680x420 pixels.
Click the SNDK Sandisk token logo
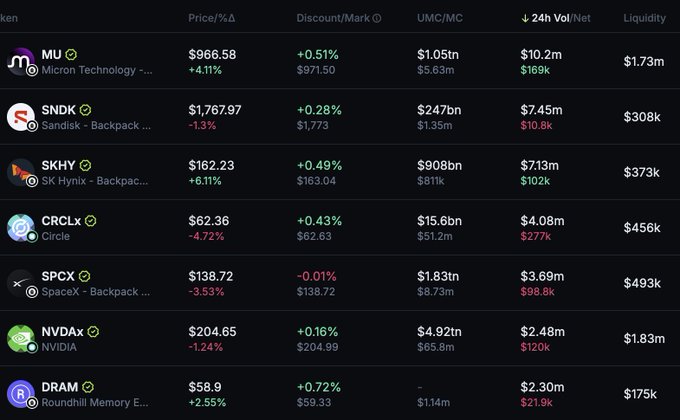click(21, 117)
